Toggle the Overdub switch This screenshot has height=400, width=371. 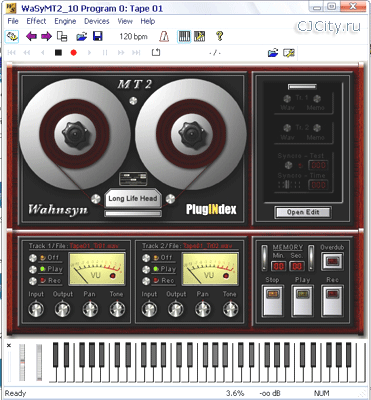[332, 261]
